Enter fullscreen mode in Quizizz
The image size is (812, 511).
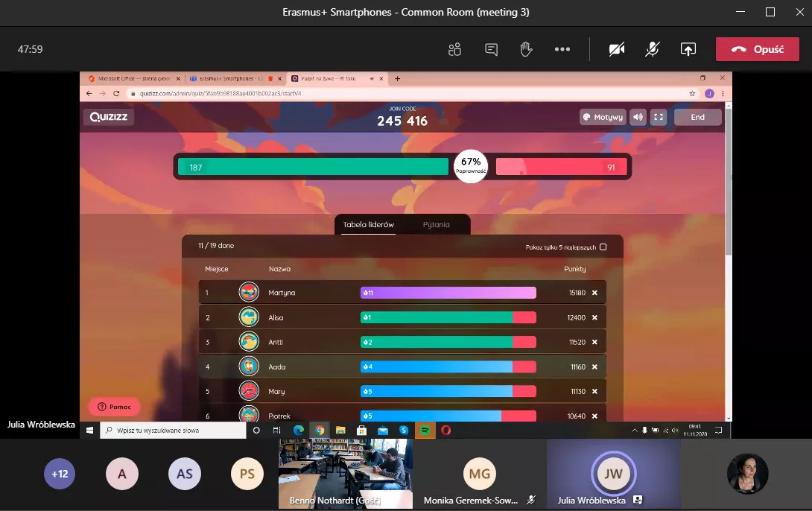[x=658, y=117]
